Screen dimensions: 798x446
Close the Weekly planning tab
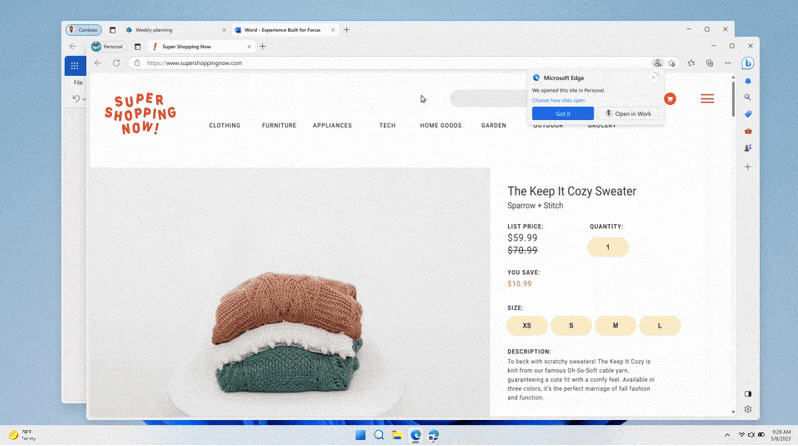click(224, 30)
